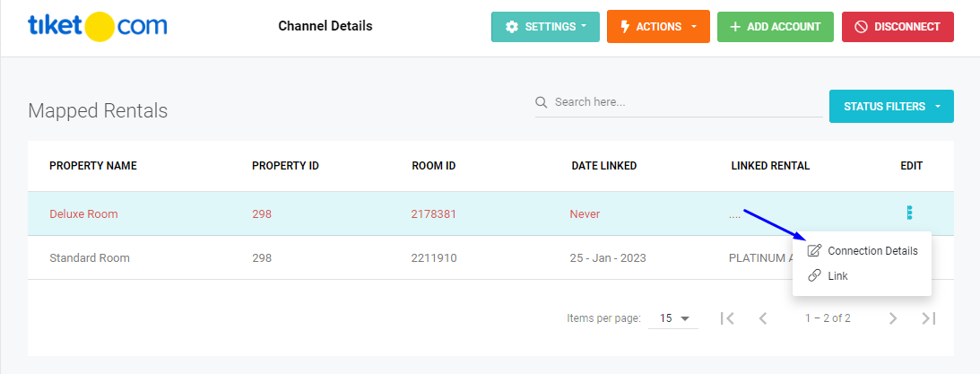Click the search magnifier icon

click(x=542, y=102)
